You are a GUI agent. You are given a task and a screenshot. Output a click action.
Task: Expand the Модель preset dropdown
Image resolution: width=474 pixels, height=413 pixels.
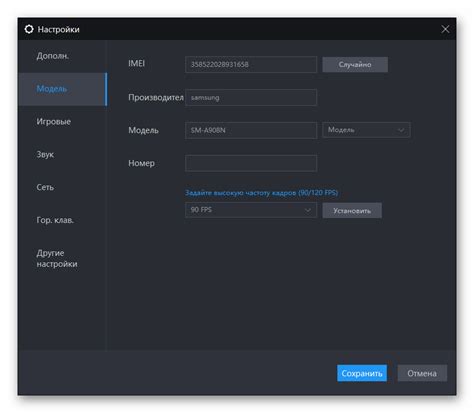366,130
